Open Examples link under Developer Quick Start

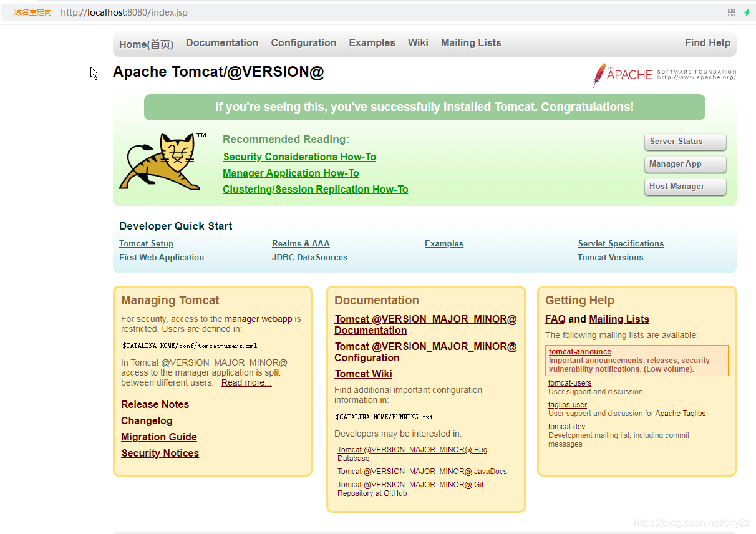click(444, 243)
